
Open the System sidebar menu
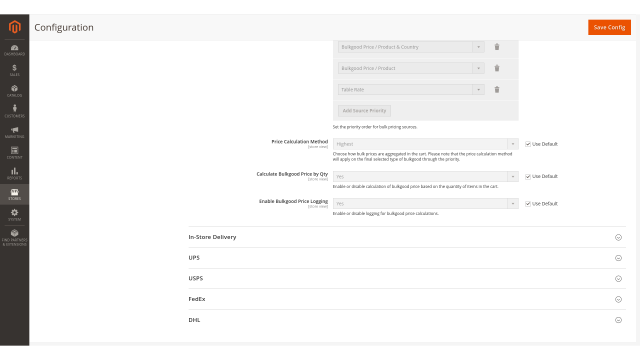pos(15,215)
